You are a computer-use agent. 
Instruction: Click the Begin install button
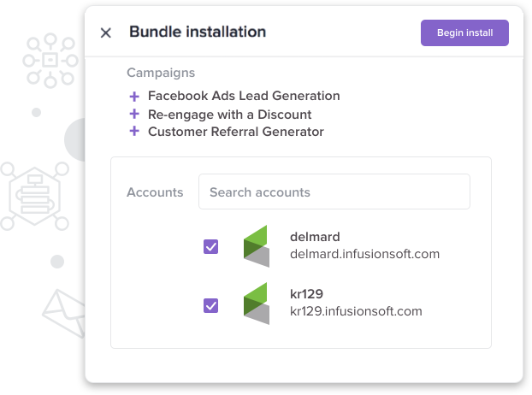click(464, 32)
